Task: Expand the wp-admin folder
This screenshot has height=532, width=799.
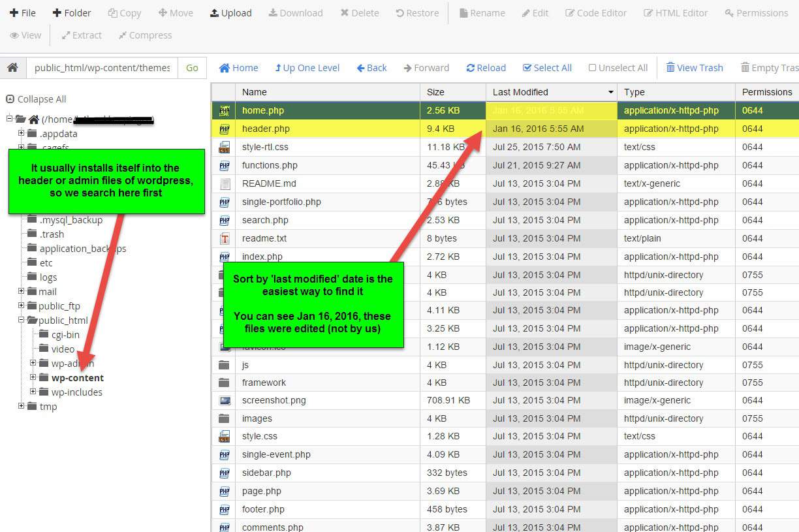Action: click(33, 363)
